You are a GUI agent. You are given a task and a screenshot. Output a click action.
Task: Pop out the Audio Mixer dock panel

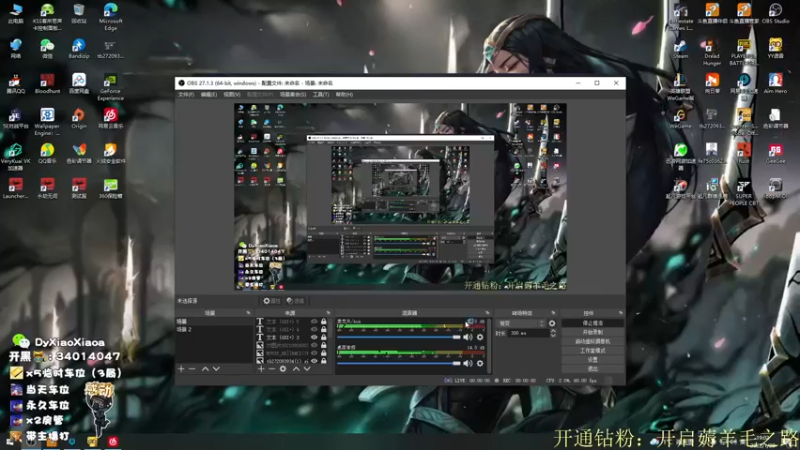(x=487, y=313)
